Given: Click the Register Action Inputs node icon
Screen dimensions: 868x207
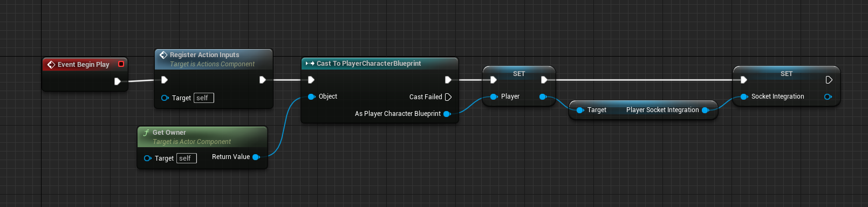Looking at the screenshot, I should tap(163, 55).
